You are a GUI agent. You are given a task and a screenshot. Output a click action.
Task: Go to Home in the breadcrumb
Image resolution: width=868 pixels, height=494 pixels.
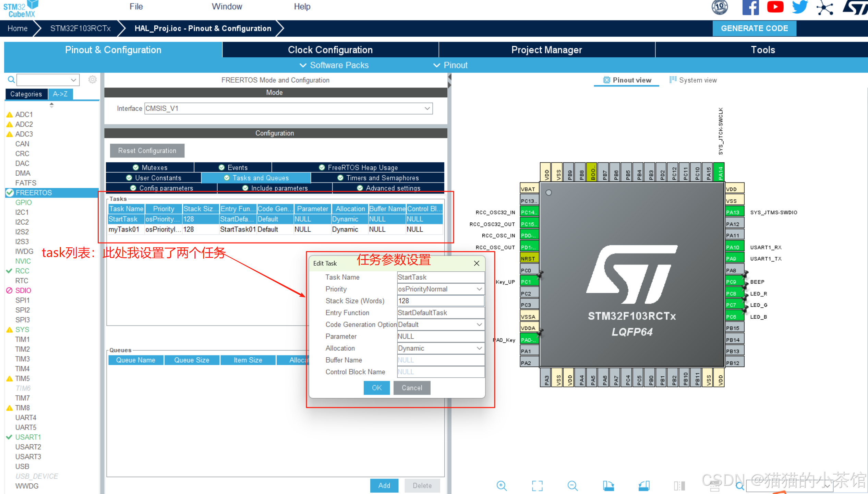coord(17,28)
